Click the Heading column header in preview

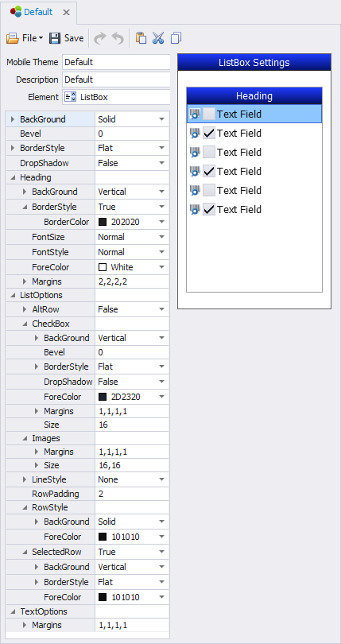(254, 96)
